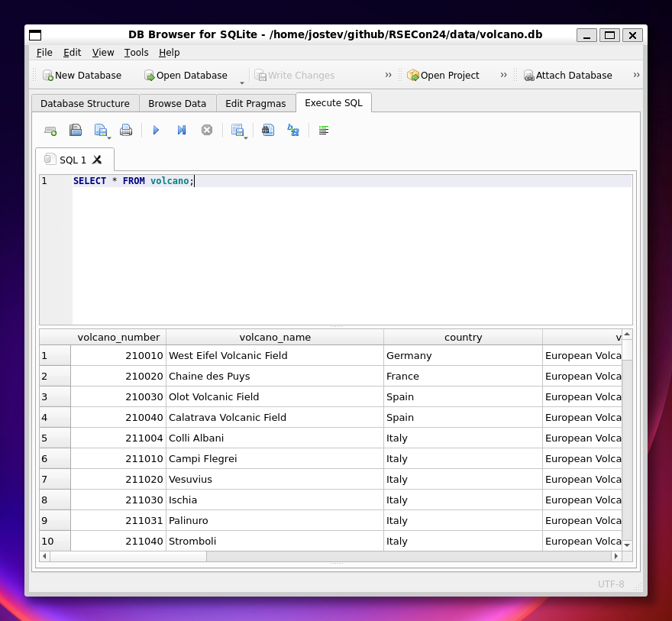Switch to the Database Structure tab

point(85,104)
